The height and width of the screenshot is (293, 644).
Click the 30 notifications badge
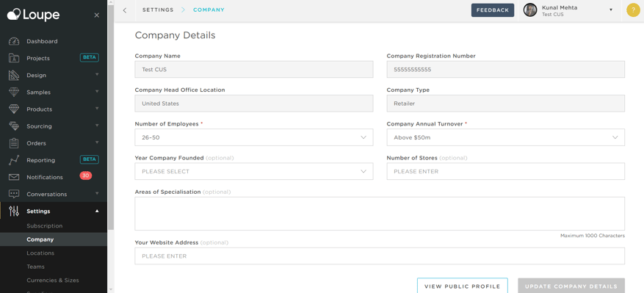(85, 176)
